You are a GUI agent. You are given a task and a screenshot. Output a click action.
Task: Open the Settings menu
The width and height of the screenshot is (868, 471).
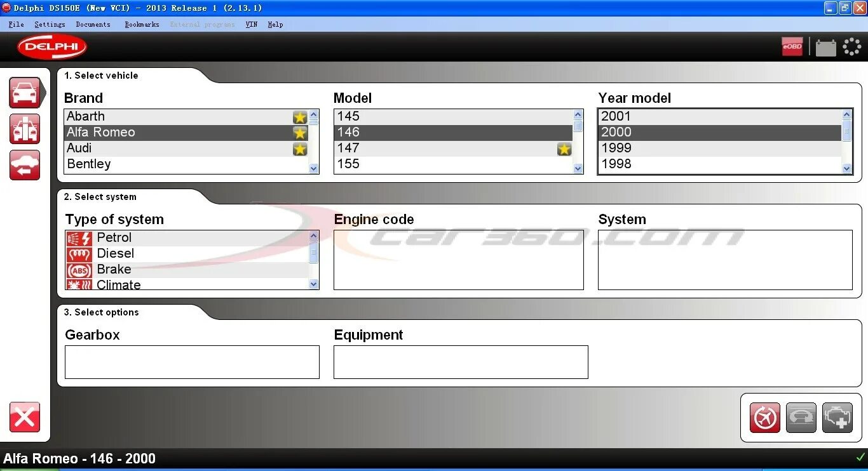[x=50, y=24]
